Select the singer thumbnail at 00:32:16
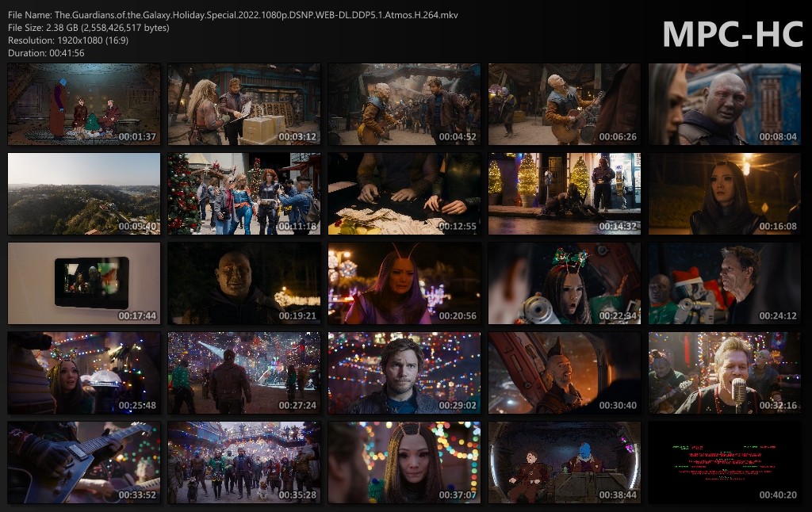The image size is (812, 512). [725, 373]
